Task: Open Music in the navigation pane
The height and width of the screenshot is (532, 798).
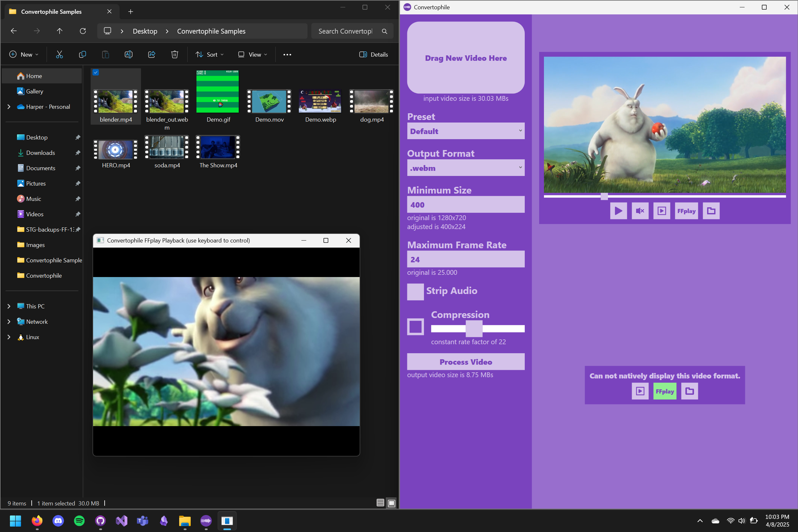Action: click(x=42, y=199)
